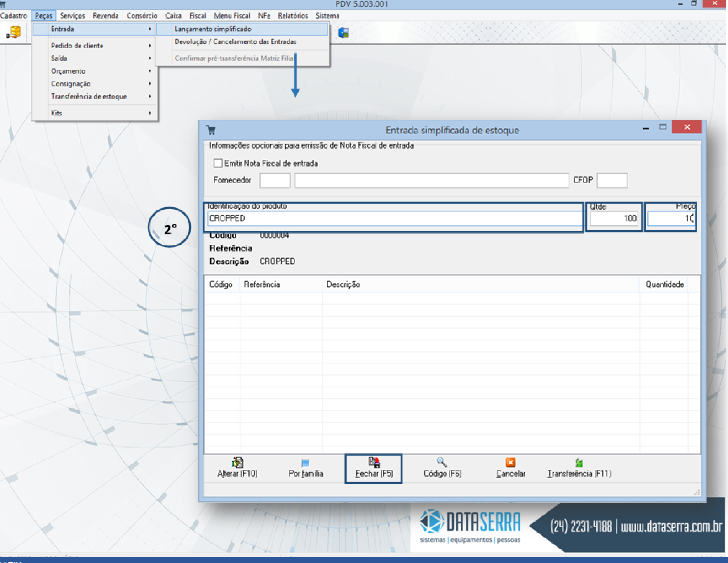Click the Quantidade column header

(664, 284)
